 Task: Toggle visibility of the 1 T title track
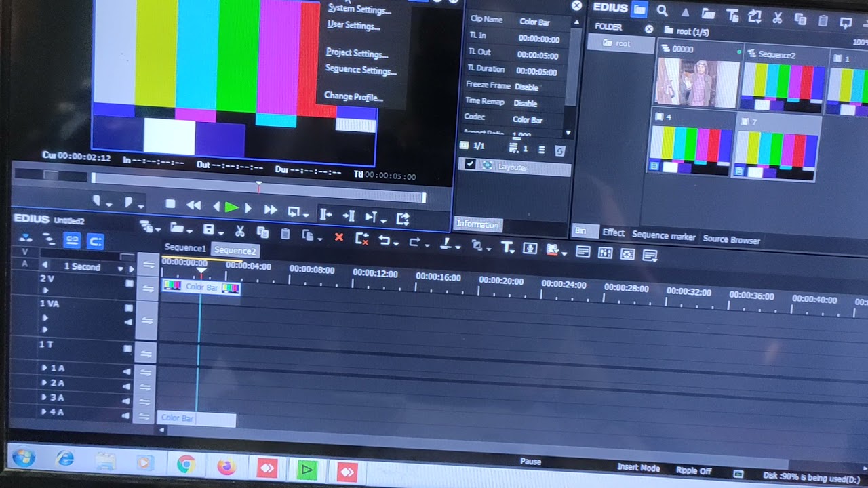coord(127,348)
